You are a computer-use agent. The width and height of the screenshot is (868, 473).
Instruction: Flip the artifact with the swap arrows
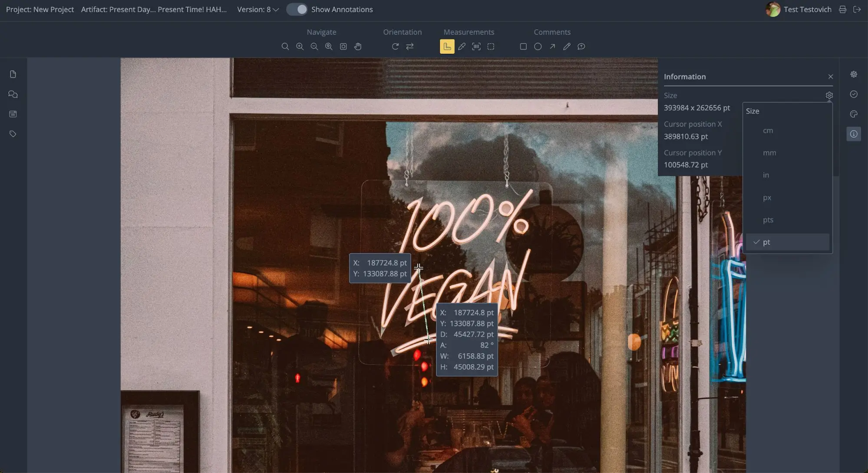click(409, 46)
